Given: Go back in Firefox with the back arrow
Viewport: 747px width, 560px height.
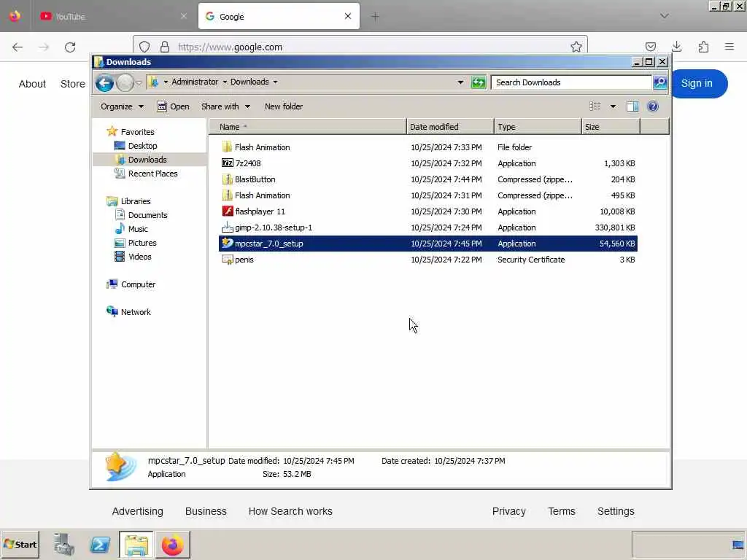Looking at the screenshot, I should 18,47.
